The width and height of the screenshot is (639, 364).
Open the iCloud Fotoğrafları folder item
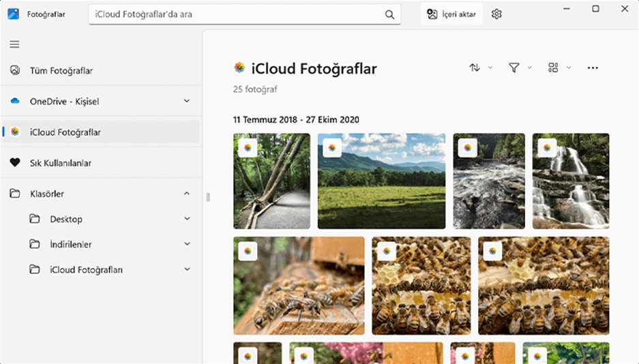tap(101, 269)
